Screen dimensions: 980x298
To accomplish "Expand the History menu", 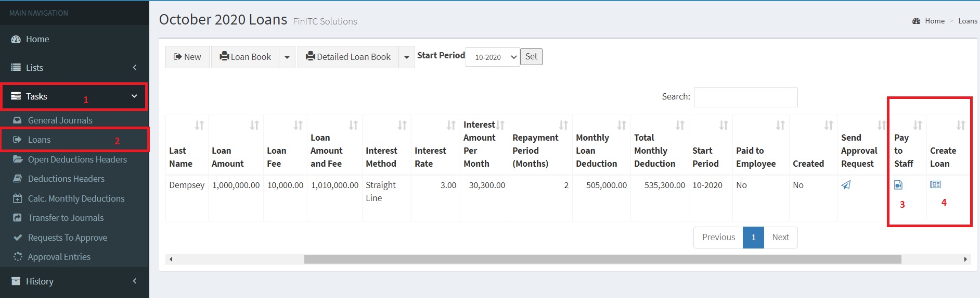I will (x=74, y=281).
